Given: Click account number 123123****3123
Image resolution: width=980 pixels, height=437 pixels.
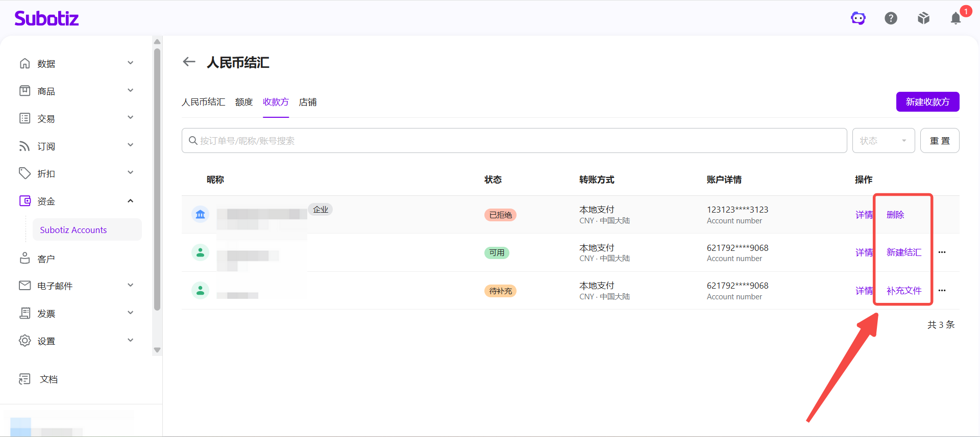Looking at the screenshot, I should (738, 210).
